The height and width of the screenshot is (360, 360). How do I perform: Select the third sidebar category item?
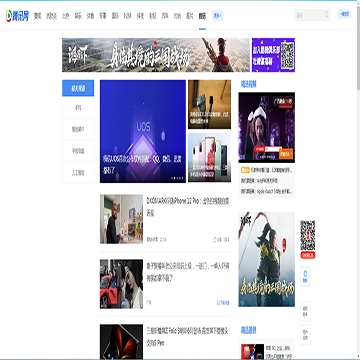(x=78, y=129)
